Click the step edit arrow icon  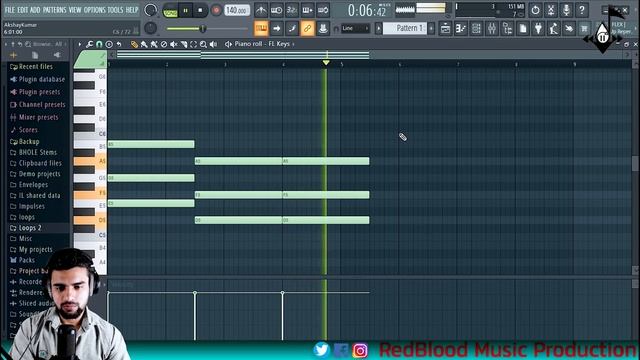pos(276,29)
